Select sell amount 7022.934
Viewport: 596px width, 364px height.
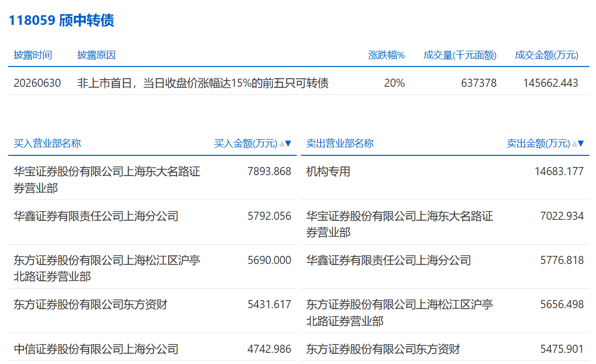coord(562,216)
